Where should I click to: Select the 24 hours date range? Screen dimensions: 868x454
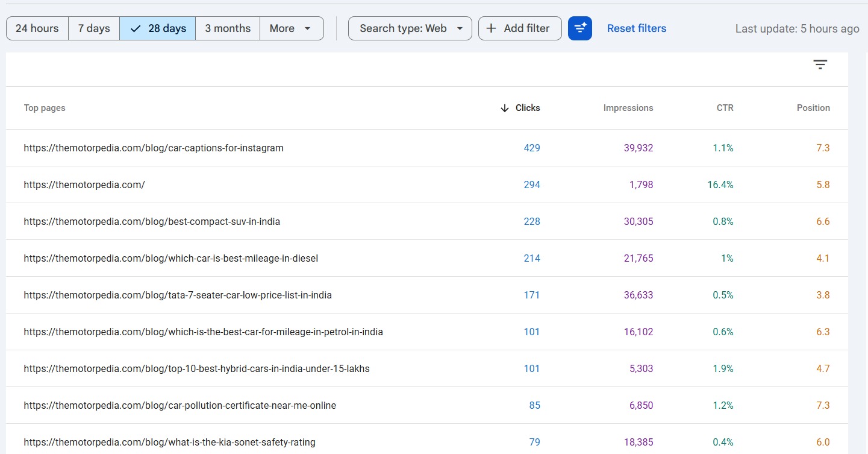click(x=37, y=28)
